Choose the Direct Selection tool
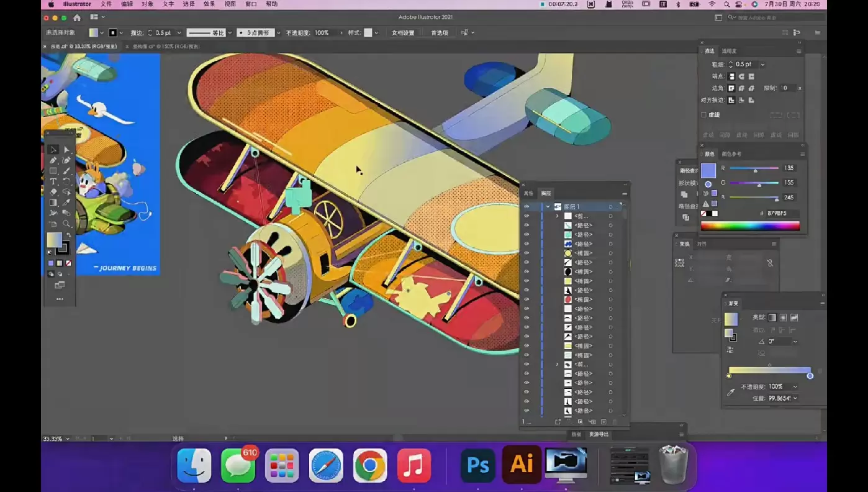Viewport: 868px width, 492px height. [66, 150]
